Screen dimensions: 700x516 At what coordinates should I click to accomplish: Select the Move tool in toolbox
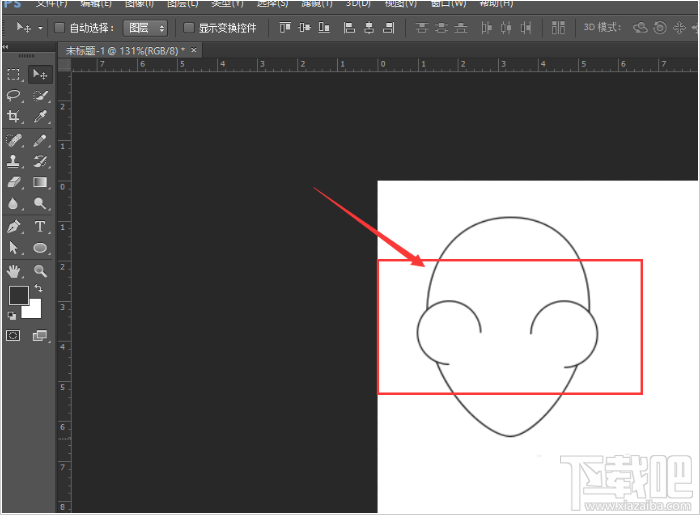tap(40, 74)
